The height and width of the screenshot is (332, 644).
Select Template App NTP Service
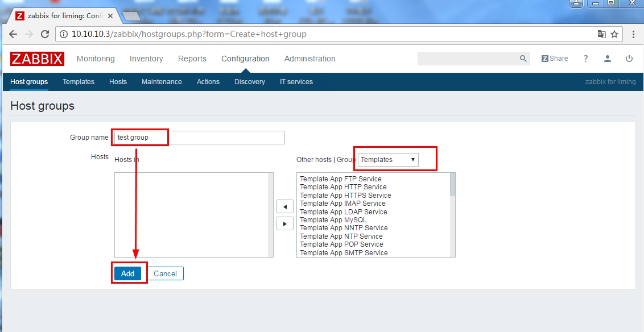coord(341,236)
